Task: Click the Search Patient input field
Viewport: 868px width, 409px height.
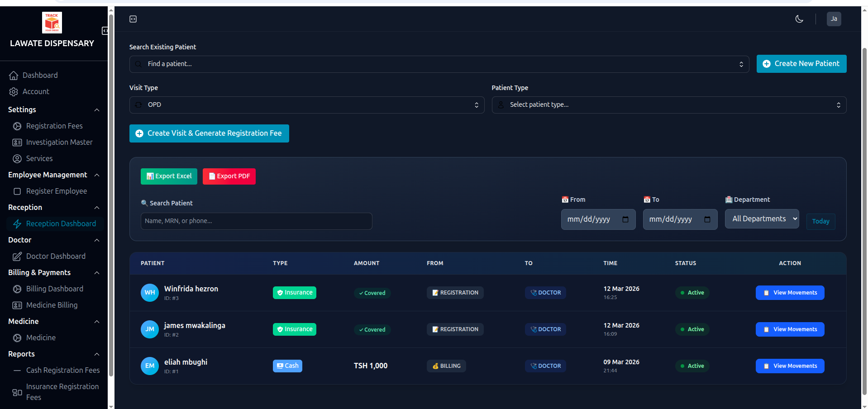Action: pyautogui.click(x=256, y=221)
